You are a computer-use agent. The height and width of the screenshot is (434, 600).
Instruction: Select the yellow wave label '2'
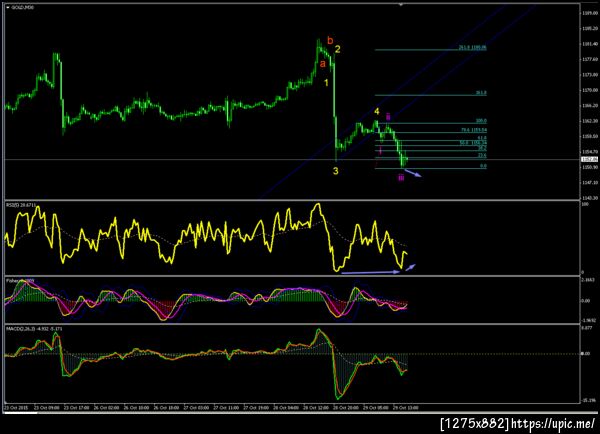click(338, 49)
